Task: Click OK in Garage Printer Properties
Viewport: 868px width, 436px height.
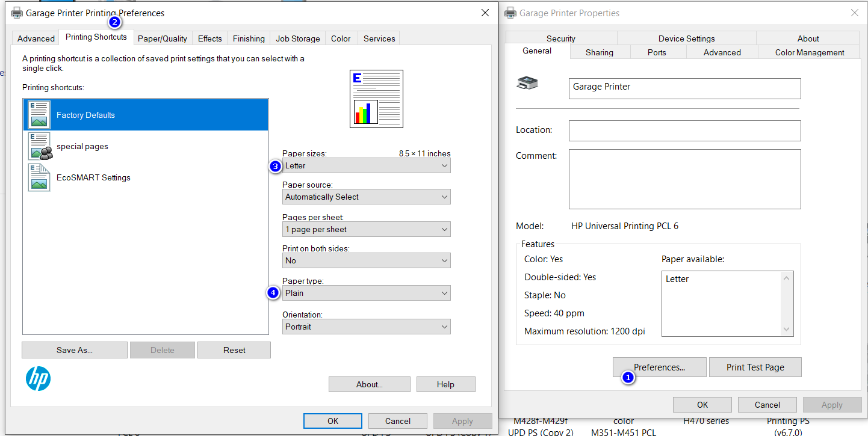Action: tap(702, 405)
